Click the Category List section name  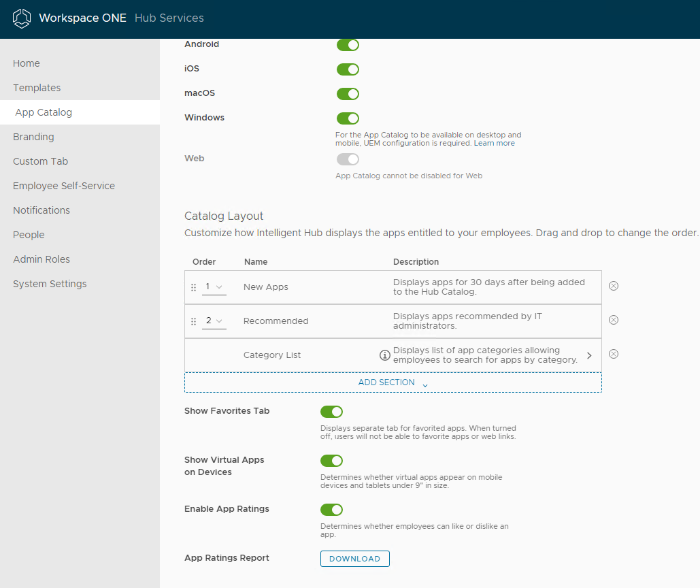pos(272,355)
